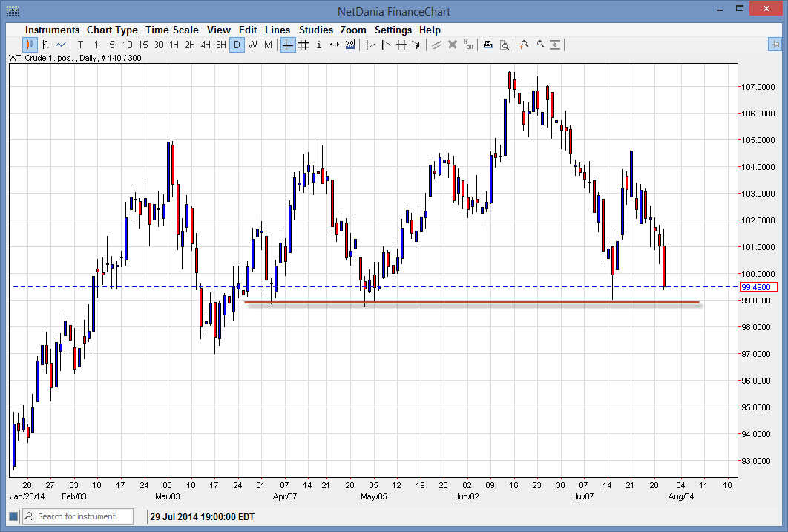Image resolution: width=788 pixels, height=532 pixels.
Task: Open the Studies menu
Action: [316, 30]
